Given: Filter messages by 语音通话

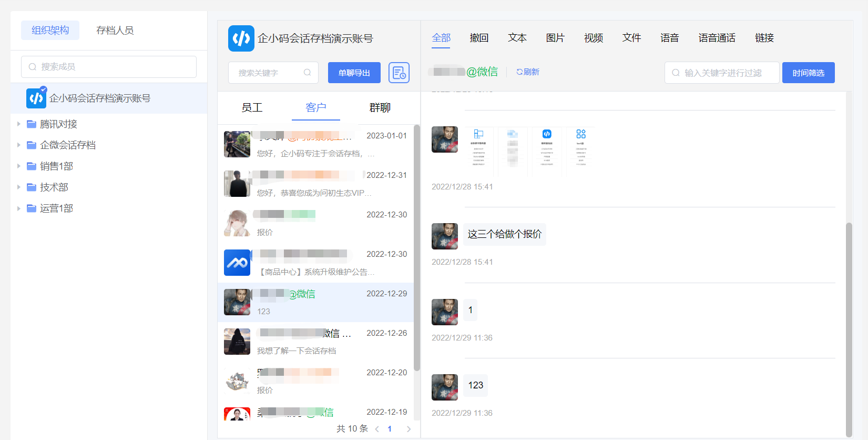Looking at the screenshot, I should point(717,38).
